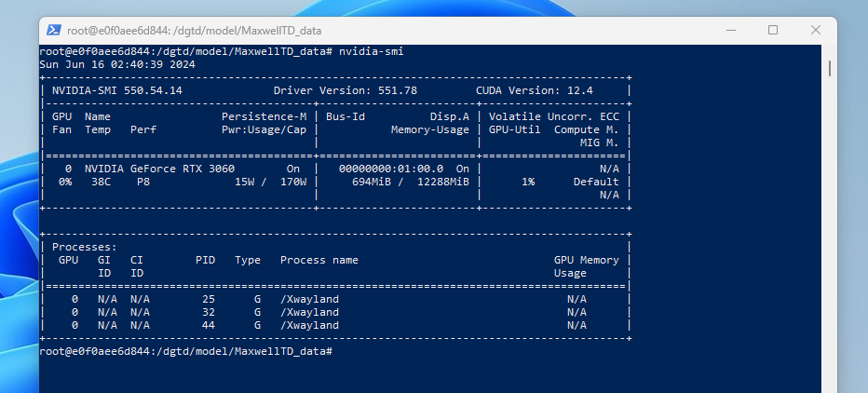This screenshot has height=393, width=868.
Task: Click the 'Bus-Id' column header
Action: 346,116
